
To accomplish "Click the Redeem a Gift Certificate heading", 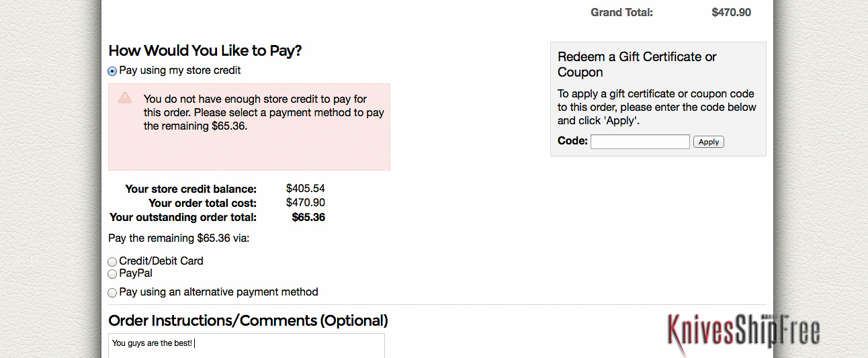I will click(x=637, y=64).
